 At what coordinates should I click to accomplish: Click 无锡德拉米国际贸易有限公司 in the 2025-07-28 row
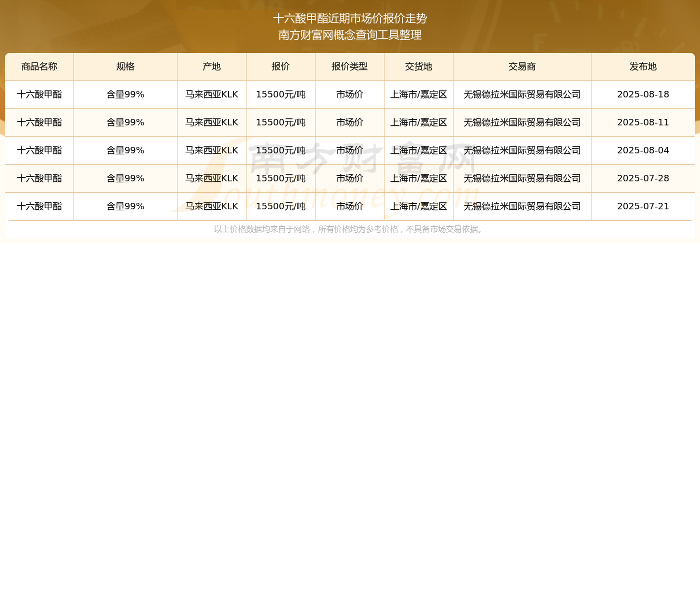[x=522, y=178]
